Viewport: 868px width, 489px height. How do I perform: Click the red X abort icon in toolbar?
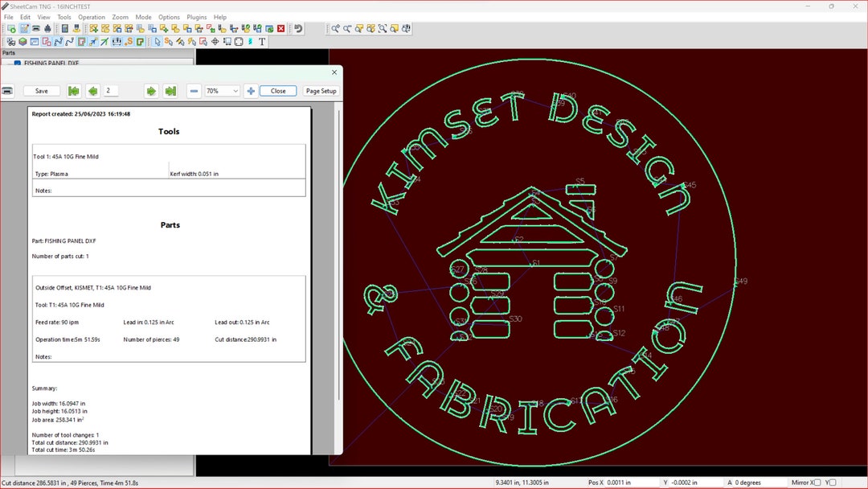pos(281,28)
